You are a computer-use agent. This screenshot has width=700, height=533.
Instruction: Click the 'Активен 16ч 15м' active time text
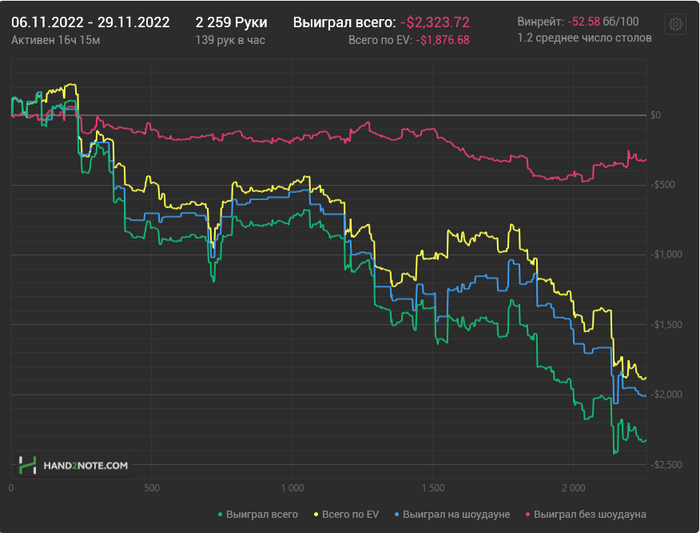pyautogui.click(x=55, y=40)
